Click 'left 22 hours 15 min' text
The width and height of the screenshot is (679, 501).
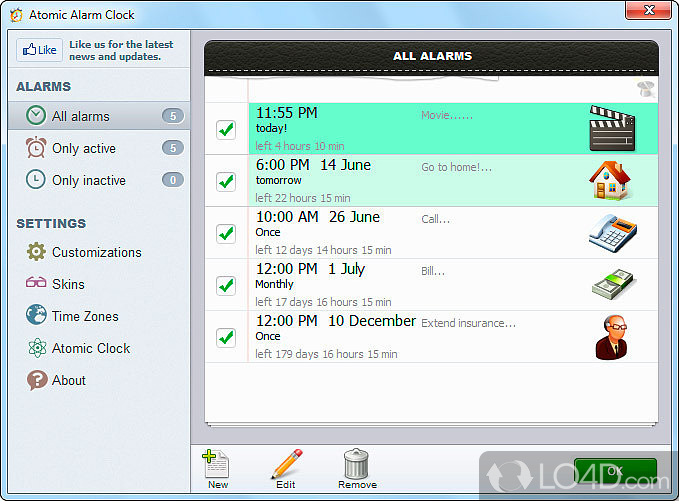pos(303,198)
